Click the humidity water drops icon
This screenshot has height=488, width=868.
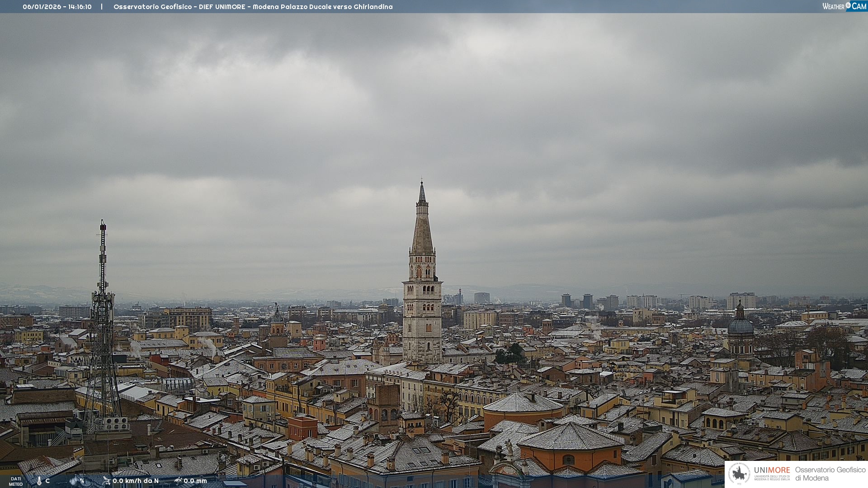coord(74,481)
